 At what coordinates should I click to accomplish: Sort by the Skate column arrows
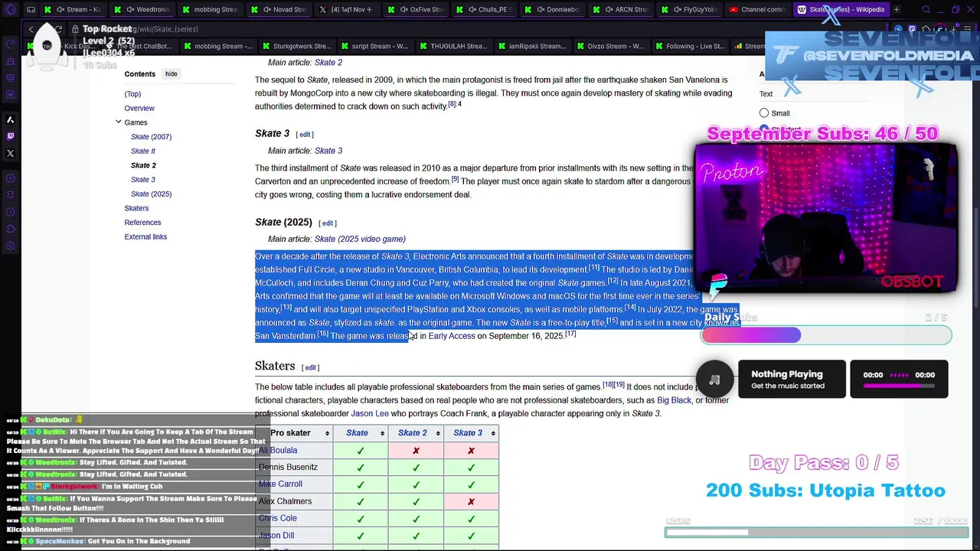382,433
